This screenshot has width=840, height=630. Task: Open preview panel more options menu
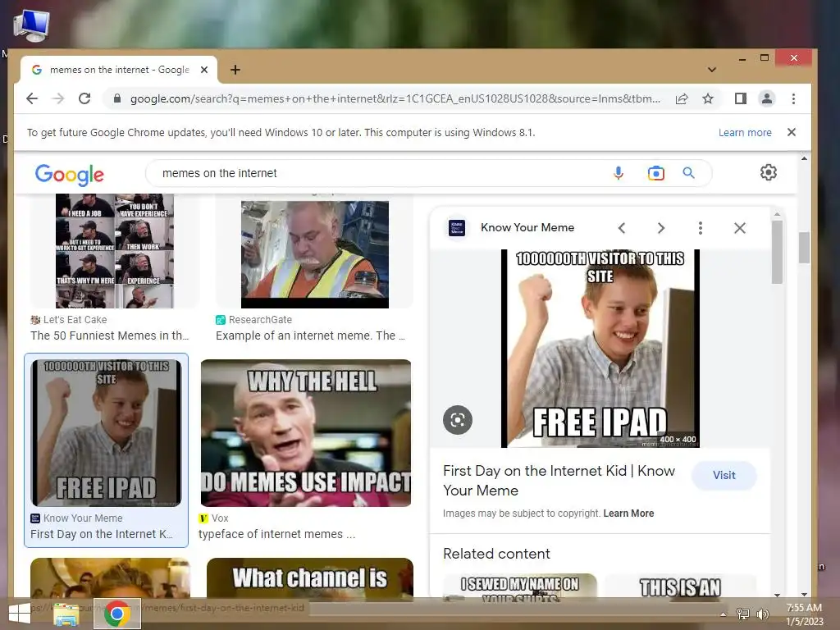point(701,228)
